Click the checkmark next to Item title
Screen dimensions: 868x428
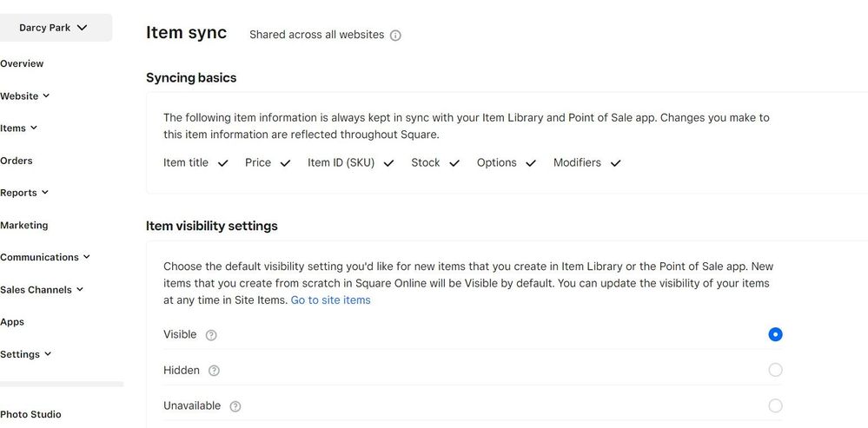pyautogui.click(x=223, y=163)
